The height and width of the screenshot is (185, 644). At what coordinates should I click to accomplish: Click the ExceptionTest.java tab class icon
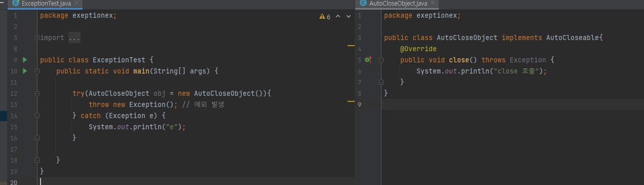16,4
